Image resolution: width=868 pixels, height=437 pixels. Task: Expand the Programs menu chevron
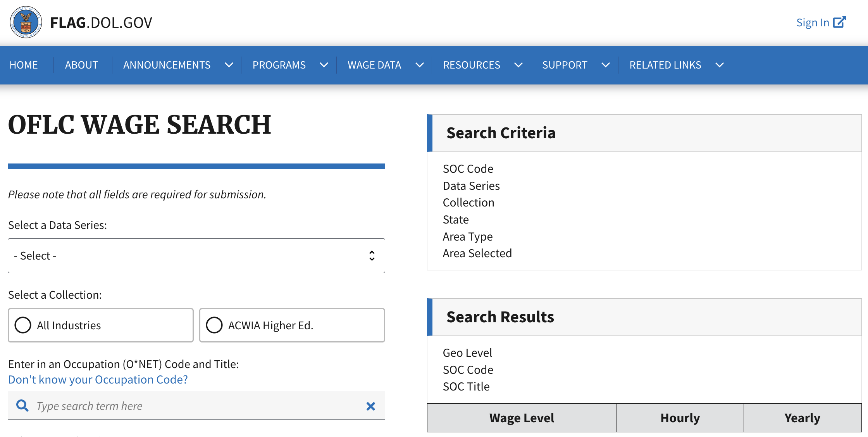click(x=324, y=65)
